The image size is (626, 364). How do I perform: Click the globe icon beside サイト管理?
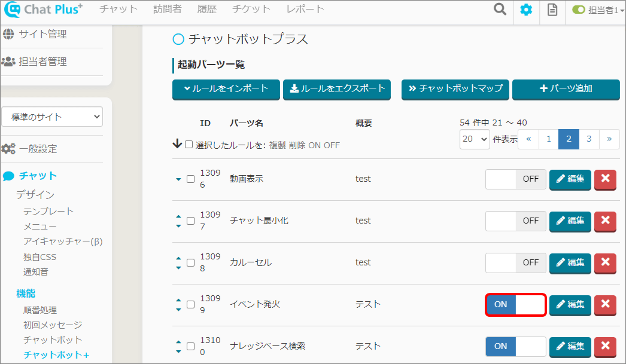pyautogui.click(x=8, y=34)
